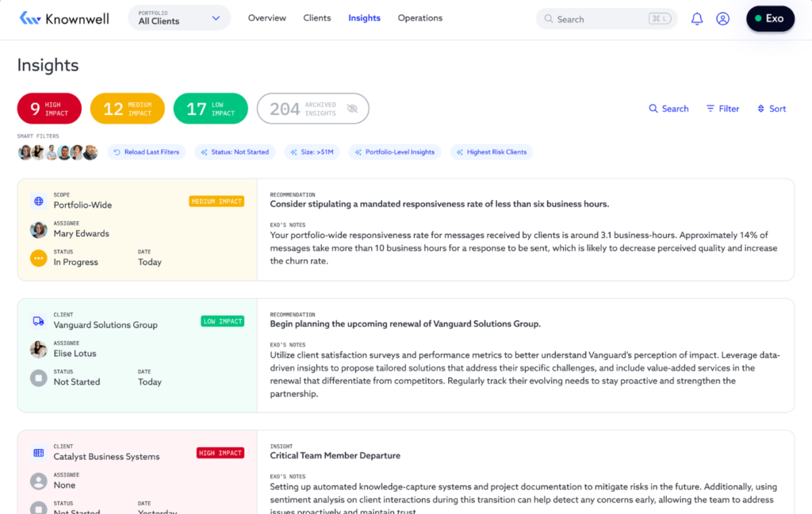This screenshot has height=514, width=812.
Task: Switch to the Overview tab
Action: [x=267, y=17]
